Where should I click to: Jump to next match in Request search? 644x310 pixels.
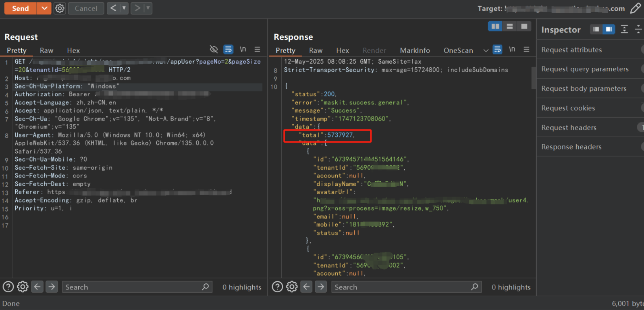coord(52,287)
